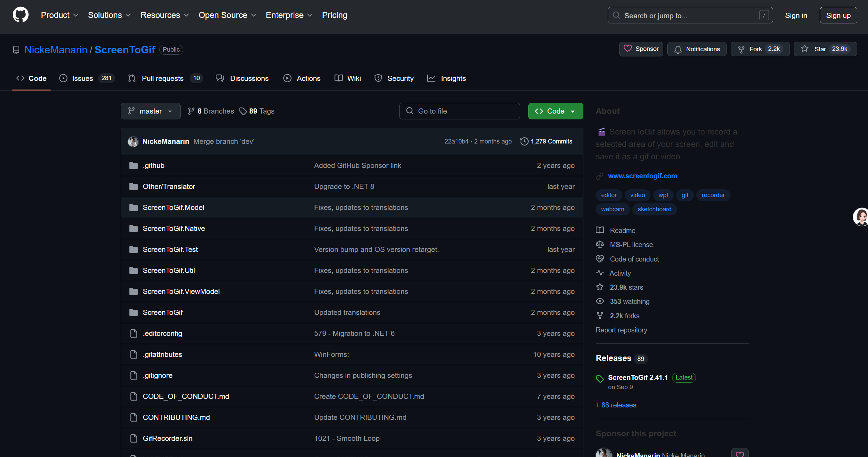Open the .editorconfig file
Image resolution: width=868 pixels, height=457 pixels.
pyautogui.click(x=162, y=333)
